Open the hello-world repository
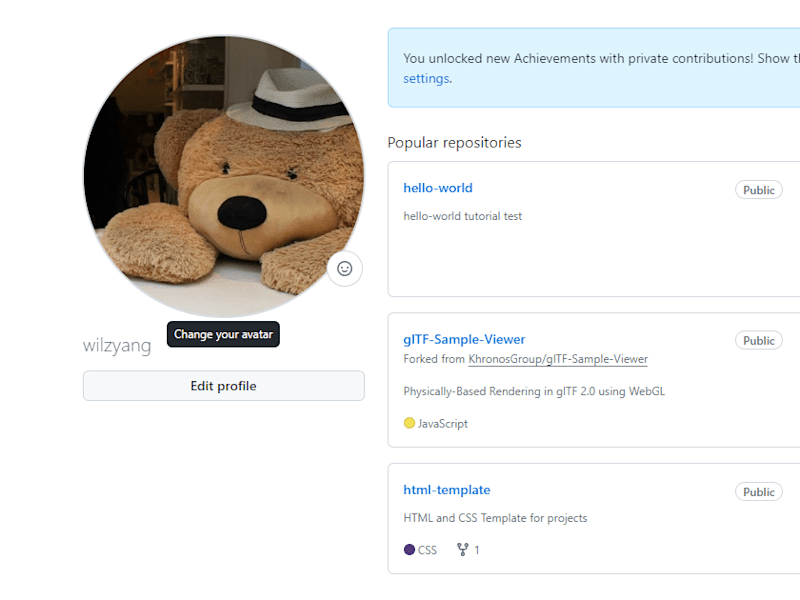 [438, 188]
